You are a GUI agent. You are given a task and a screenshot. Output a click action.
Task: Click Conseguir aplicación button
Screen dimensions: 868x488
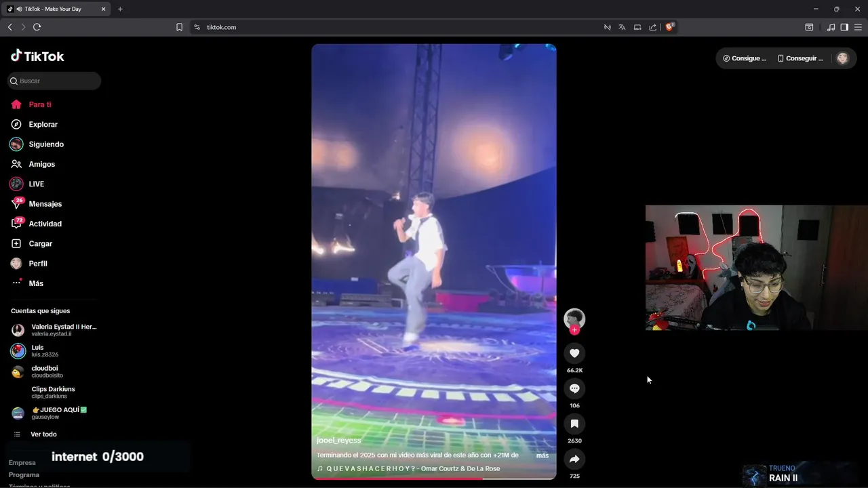pos(800,58)
